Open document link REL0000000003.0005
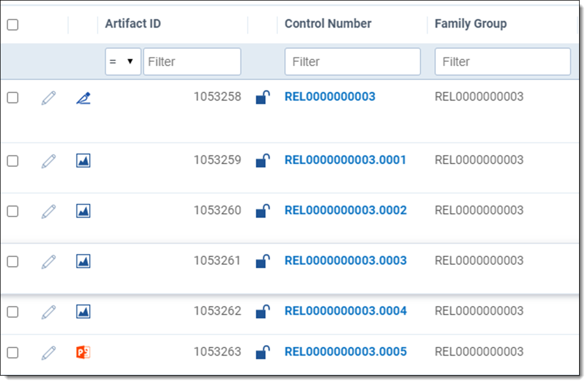 click(345, 352)
